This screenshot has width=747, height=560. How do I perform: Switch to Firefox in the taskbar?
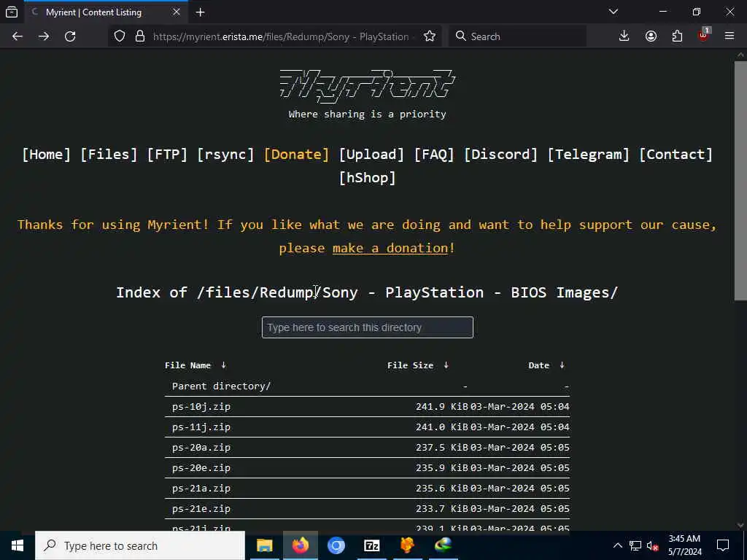[300, 545]
